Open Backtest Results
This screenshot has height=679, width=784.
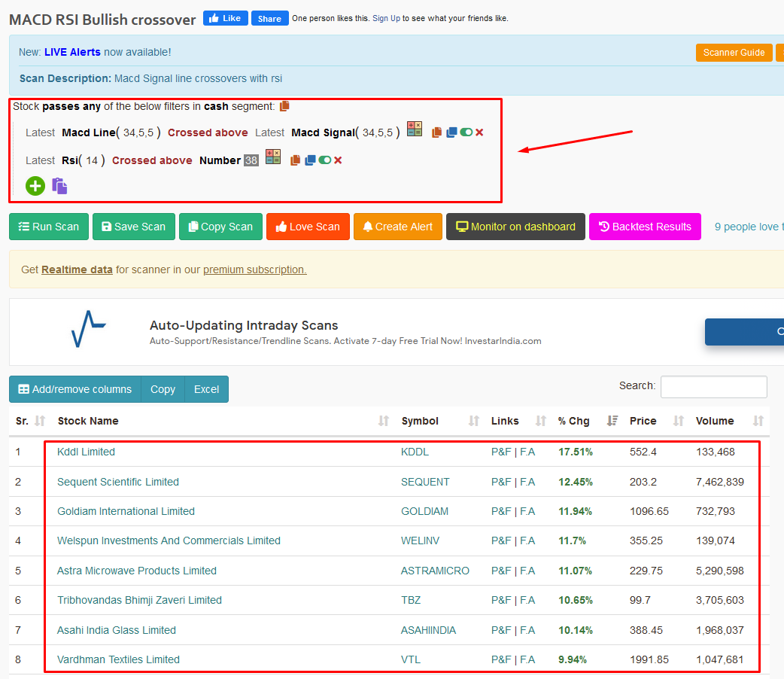[645, 227]
